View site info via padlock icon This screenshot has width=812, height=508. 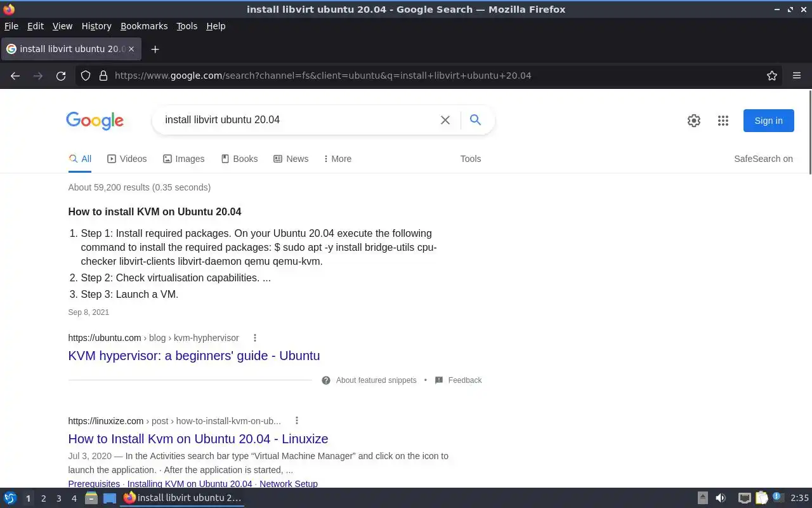[x=103, y=76]
